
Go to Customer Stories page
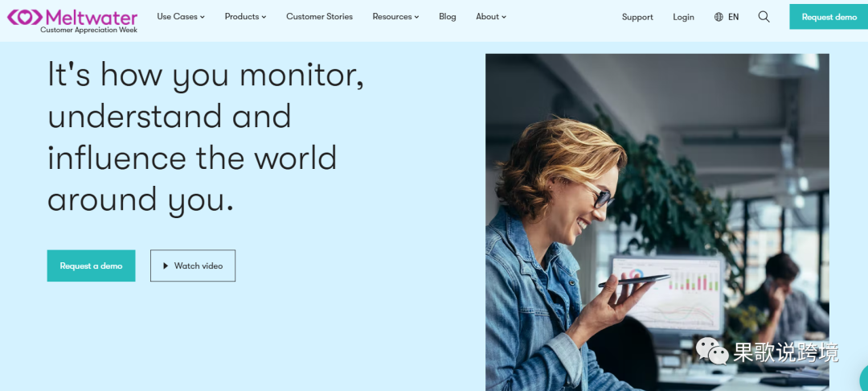pyautogui.click(x=319, y=17)
